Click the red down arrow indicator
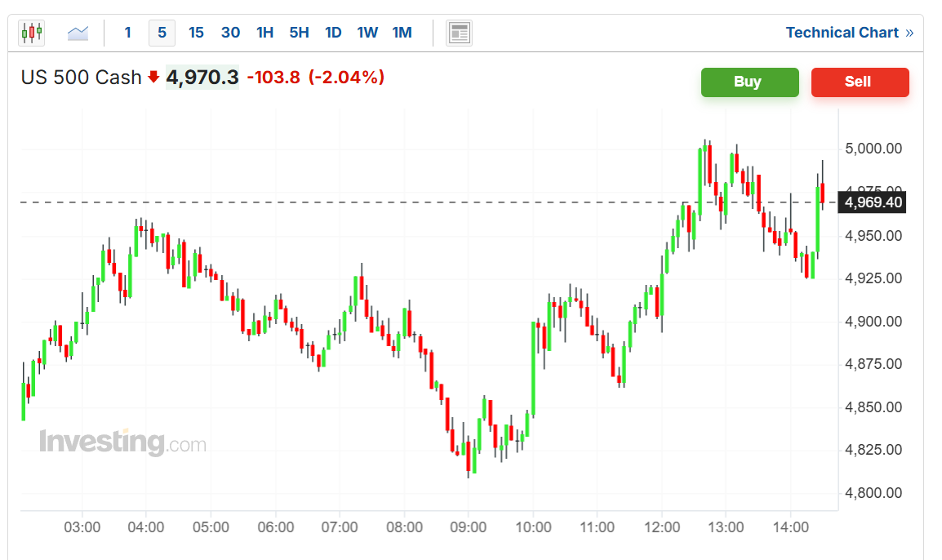Viewport: 942px width, 560px height. click(x=153, y=77)
